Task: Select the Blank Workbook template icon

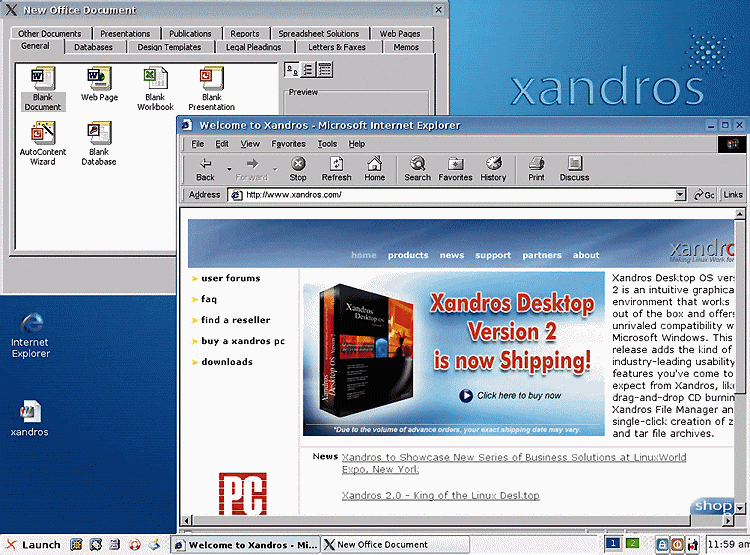Action: pos(155,88)
